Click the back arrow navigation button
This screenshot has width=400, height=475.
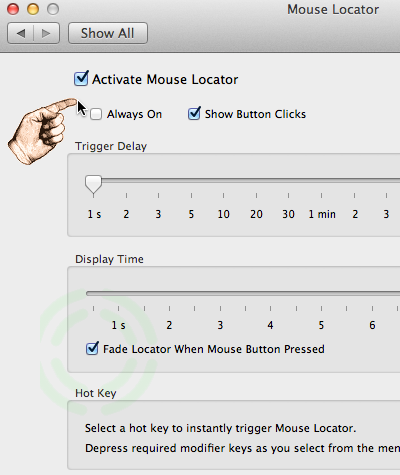pos(20,33)
